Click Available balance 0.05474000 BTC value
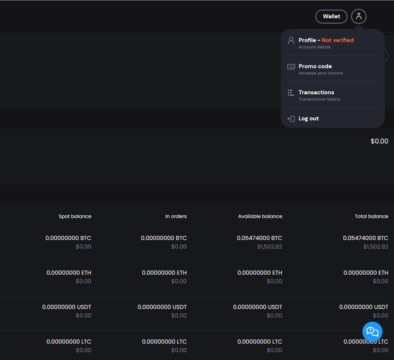Screen dimensions: 394x360 tap(259, 238)
